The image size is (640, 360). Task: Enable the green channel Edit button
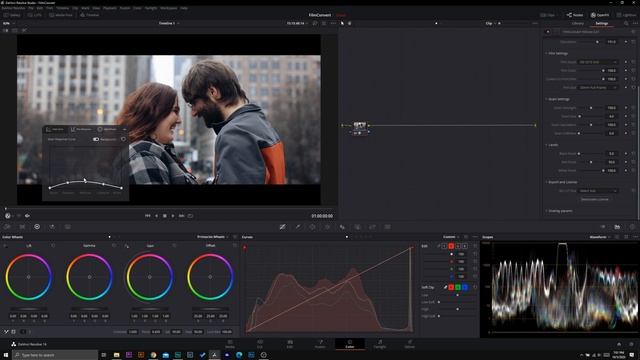point(458,246)
